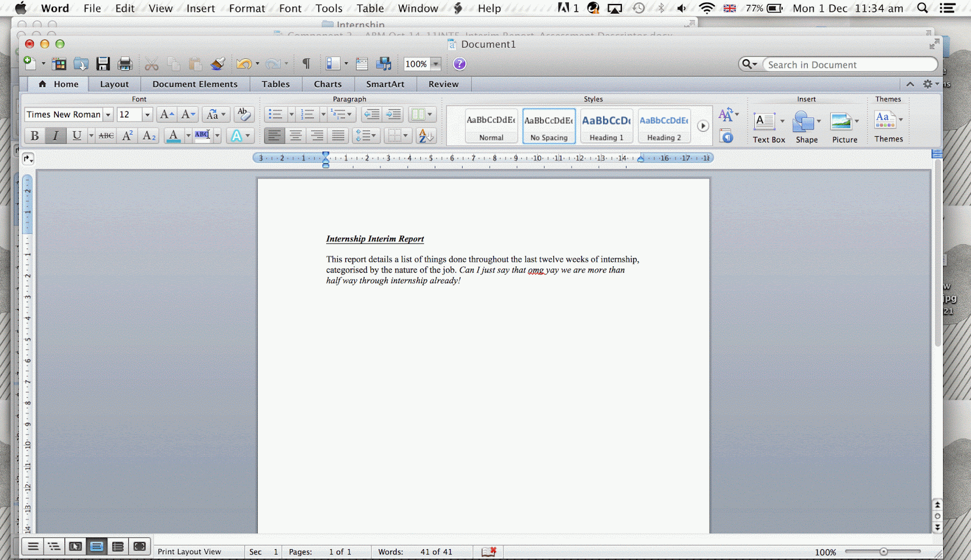
Task: Open the zoom percentage dropdown
Action: (436, 64)
